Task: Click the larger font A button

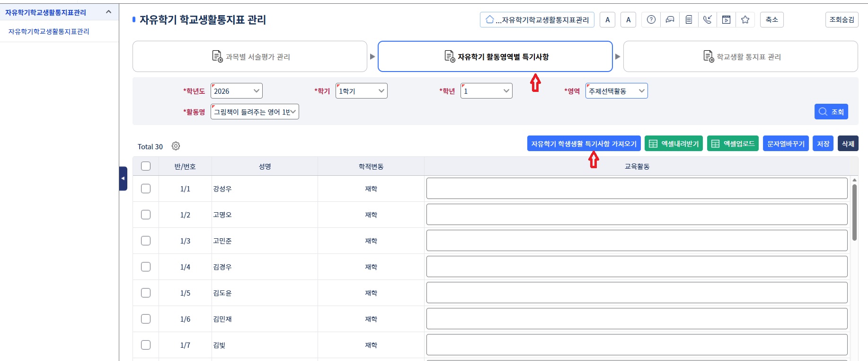Action: [x=629, y=19]
